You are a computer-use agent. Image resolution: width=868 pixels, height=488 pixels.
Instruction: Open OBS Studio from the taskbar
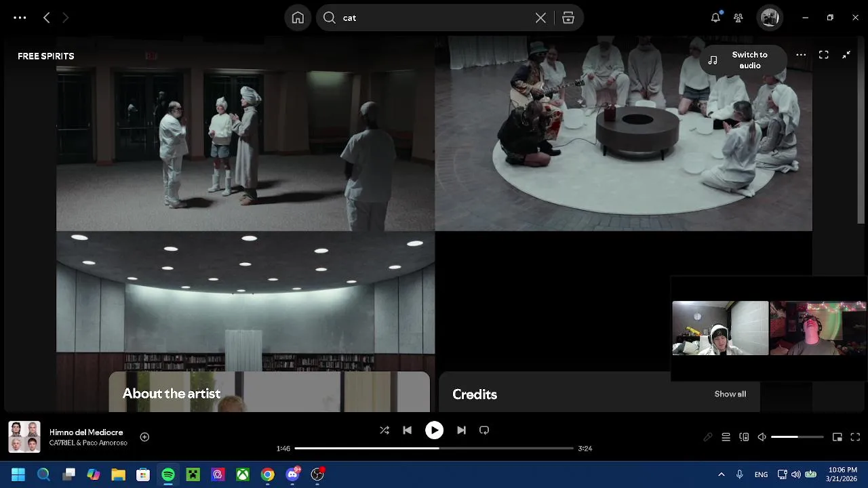(317, 474)
